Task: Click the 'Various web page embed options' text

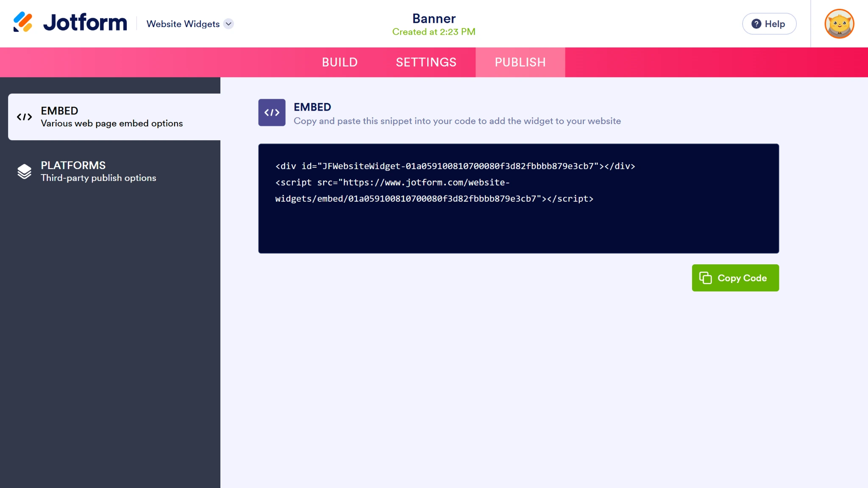Action: (x=112, y=123)
